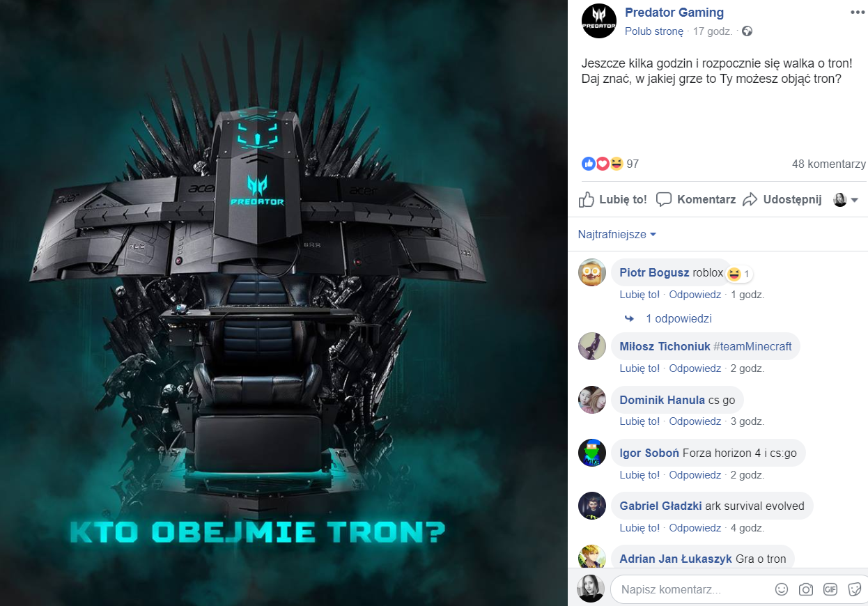Open the 48 komentarzy link
Viewport: 868px width, 606px height.
click(x=829, y=164)
